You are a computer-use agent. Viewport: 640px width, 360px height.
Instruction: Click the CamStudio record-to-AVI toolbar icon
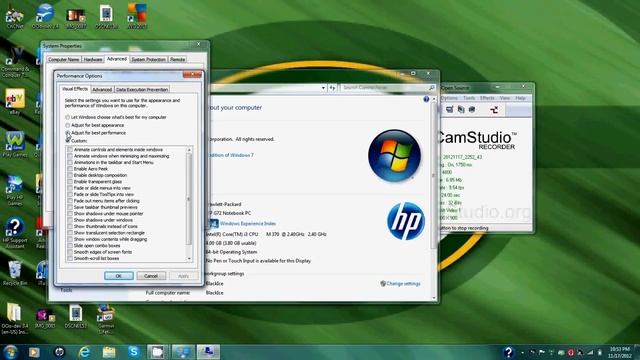pos(449,109)
